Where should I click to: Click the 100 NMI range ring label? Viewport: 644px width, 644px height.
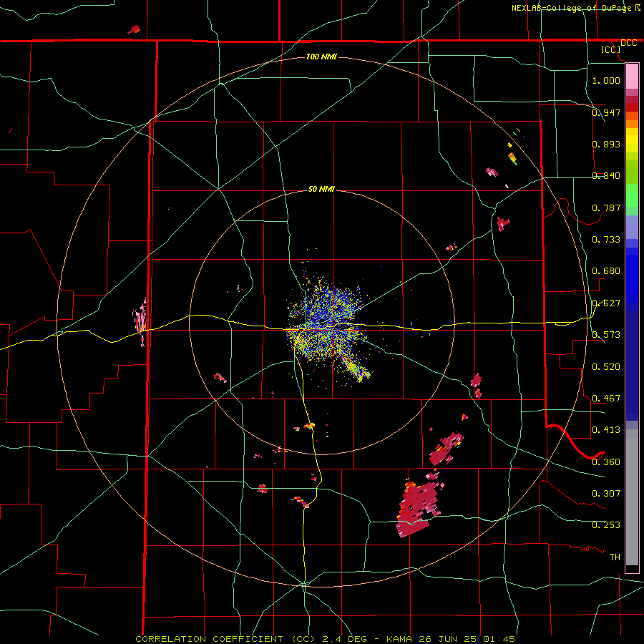click(321, 57)
